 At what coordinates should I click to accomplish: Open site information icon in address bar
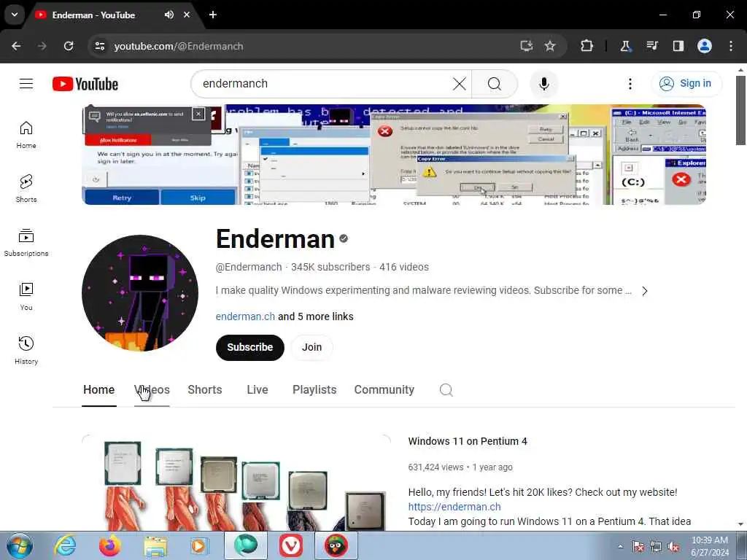[x=100, y=46]
